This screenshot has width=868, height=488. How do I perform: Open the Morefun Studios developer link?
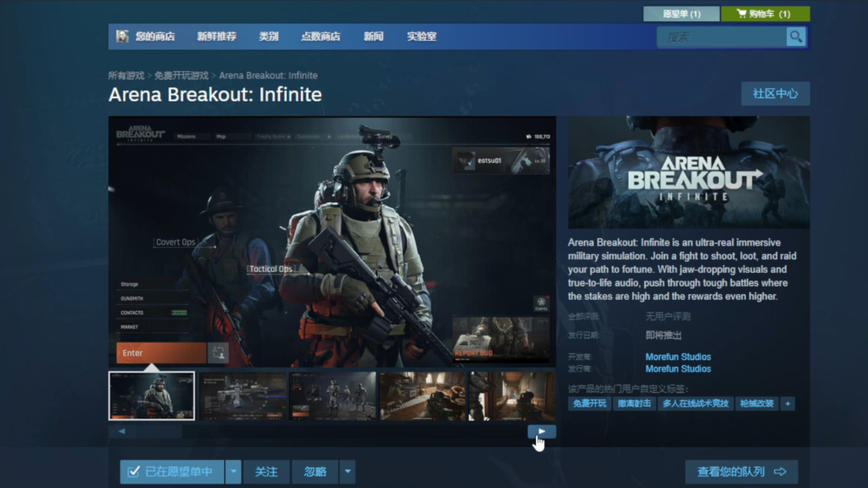[x=678, y=357]
